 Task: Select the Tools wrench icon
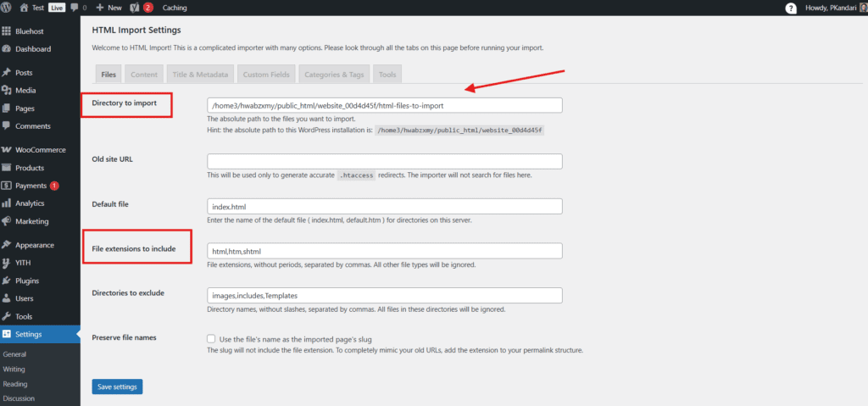tap(7, 316)
